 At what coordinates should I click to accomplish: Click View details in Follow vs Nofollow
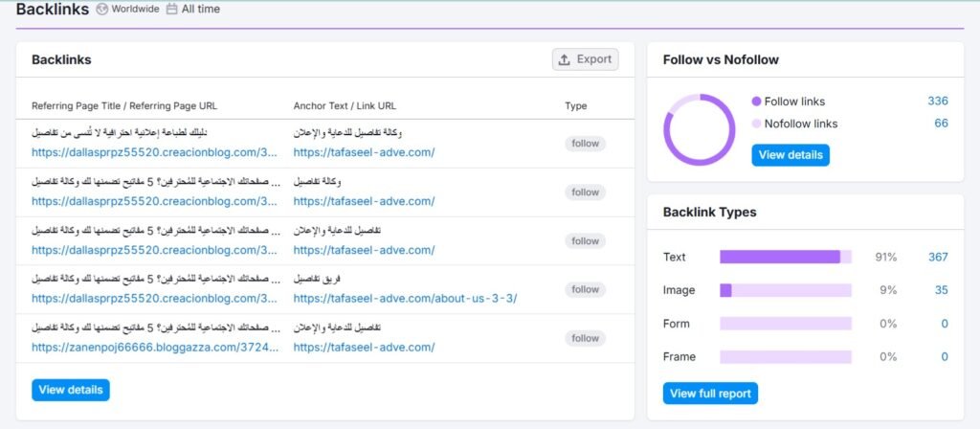791,154
